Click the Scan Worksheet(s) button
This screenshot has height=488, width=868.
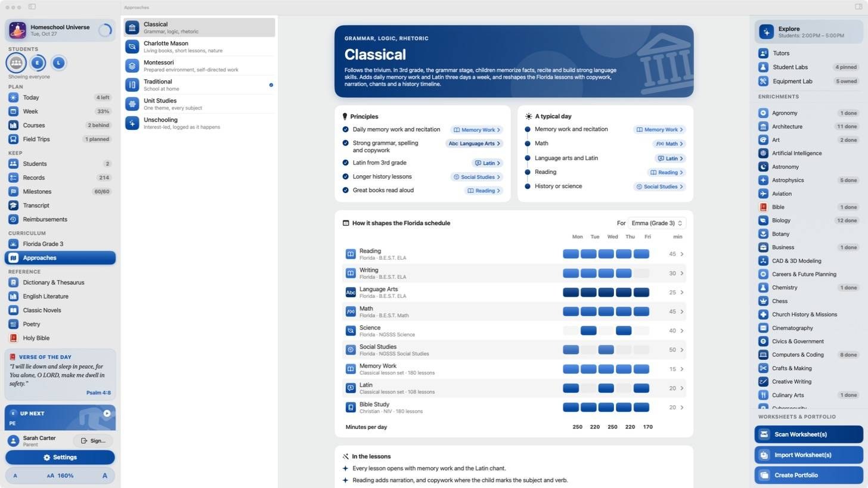tap(808, 434)
